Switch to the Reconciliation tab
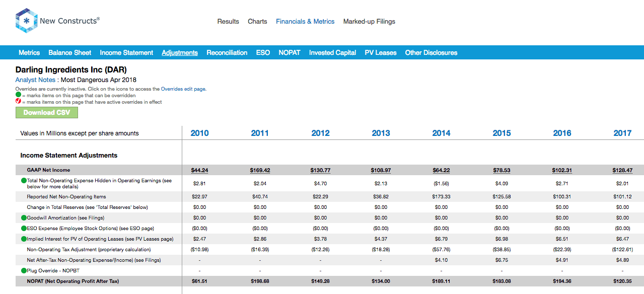644x294 pixels. point(227,52)
